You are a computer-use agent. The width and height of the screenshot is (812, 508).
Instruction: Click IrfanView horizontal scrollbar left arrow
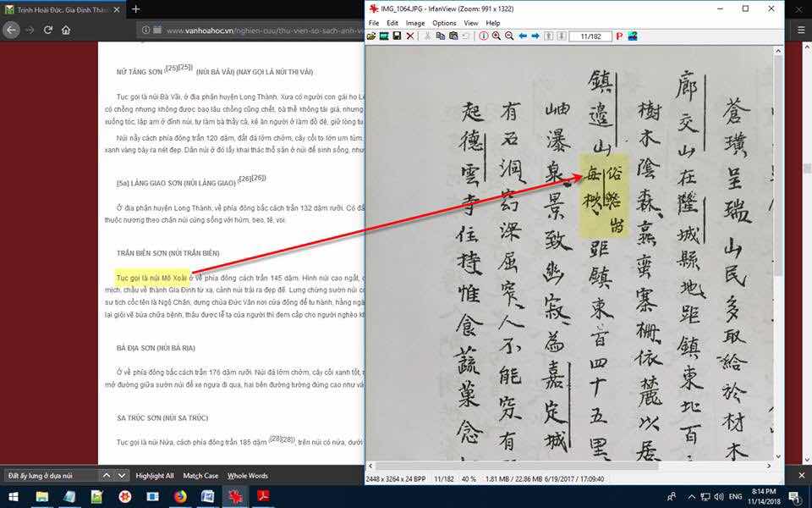370,466
